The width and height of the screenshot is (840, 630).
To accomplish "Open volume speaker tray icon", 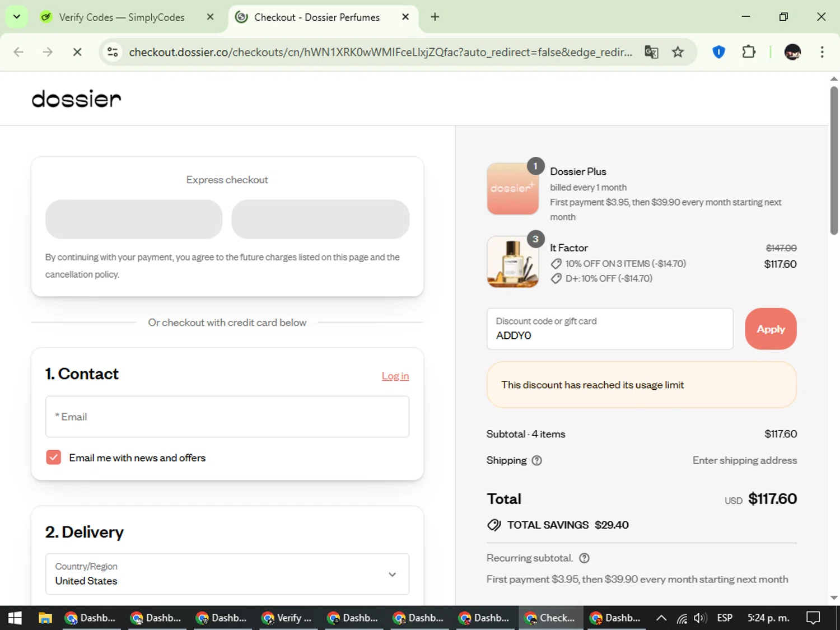I will (x=700, y=618).
